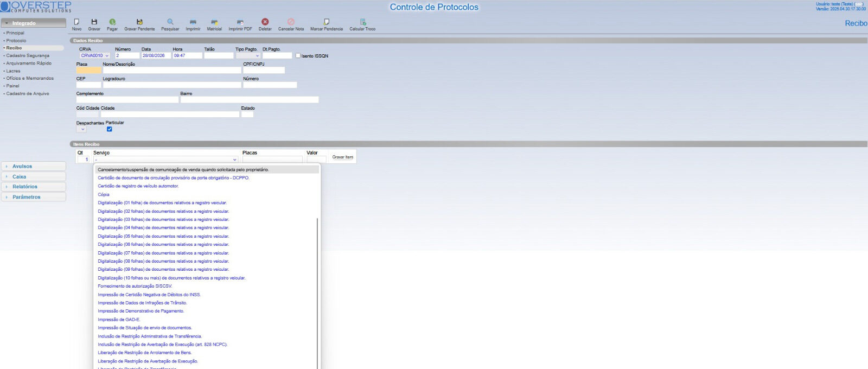Collapse the Integrado sidebar section
The width and height of the screenshot is (868, 369).
(x=33, y=23)
